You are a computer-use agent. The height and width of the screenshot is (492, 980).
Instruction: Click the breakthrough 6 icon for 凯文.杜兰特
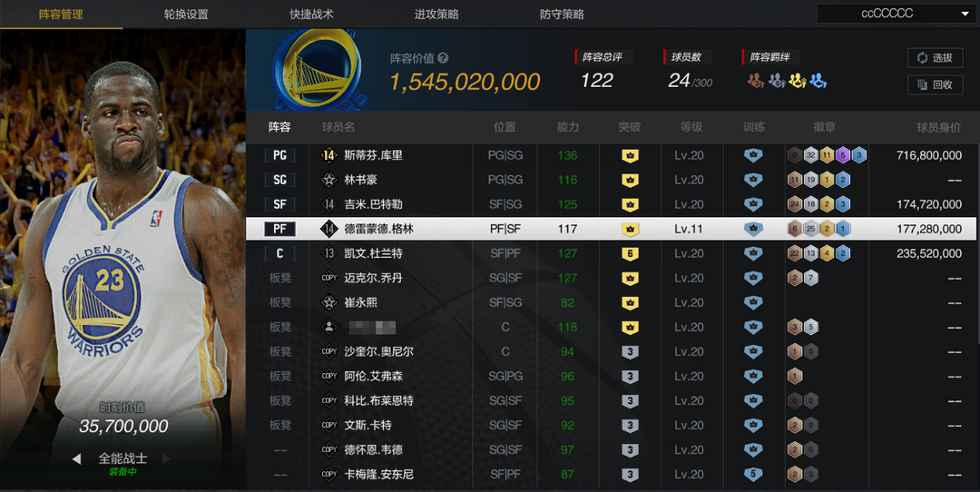(x=630, y=254)
